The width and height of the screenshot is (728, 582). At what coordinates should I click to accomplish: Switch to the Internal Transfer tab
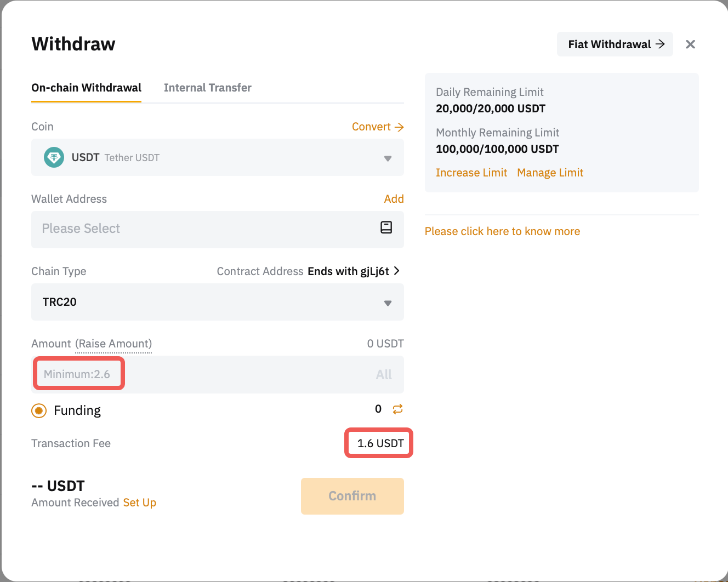point(207,88)
